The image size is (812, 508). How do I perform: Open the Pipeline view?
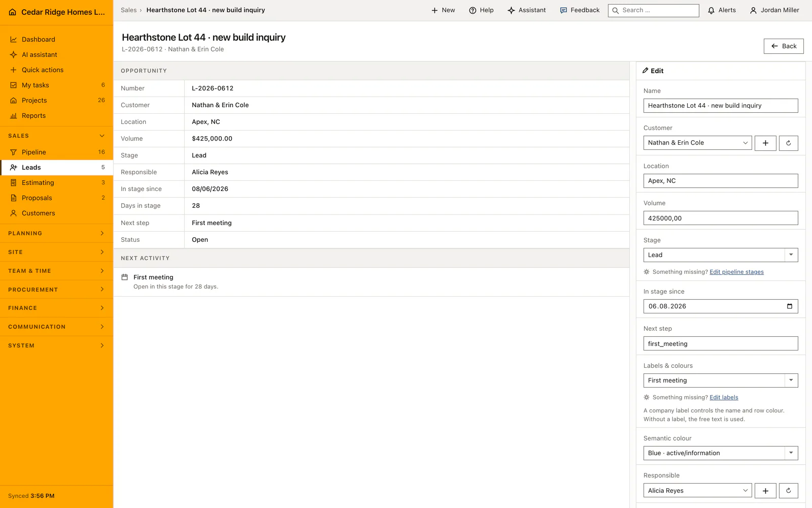pyautogui.click(x=56, y=152)
